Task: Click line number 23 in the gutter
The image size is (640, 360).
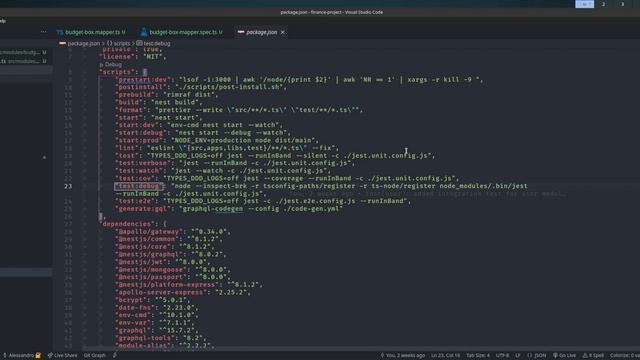Action: click(68, 186)
